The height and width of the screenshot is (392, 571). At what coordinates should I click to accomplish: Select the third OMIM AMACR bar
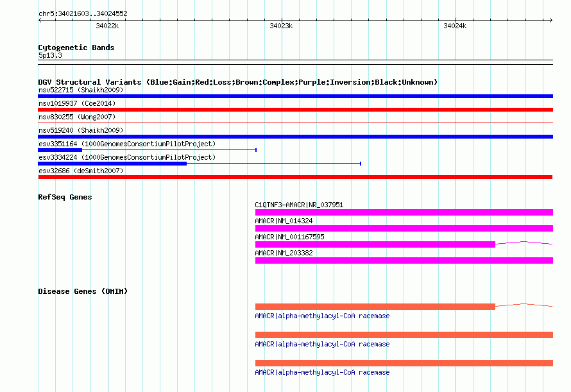[404, 363]
